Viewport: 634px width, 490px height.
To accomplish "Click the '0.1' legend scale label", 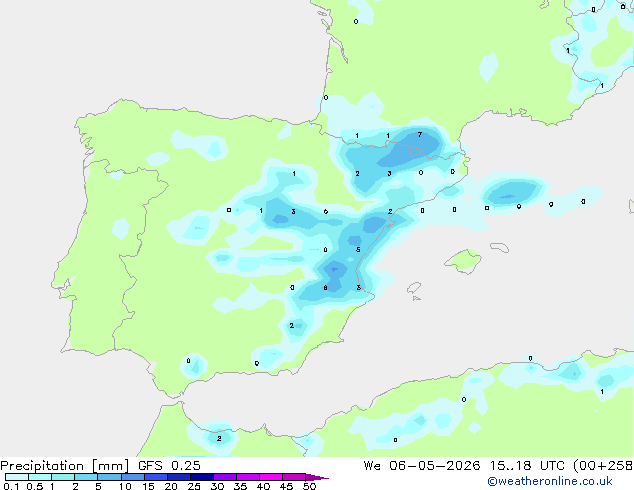I will pyautogui.click(x=11, y=486).
